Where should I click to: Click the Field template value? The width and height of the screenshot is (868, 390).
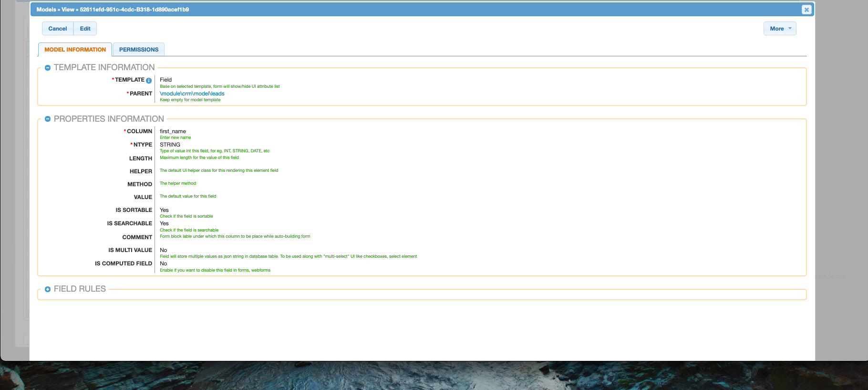165,80
